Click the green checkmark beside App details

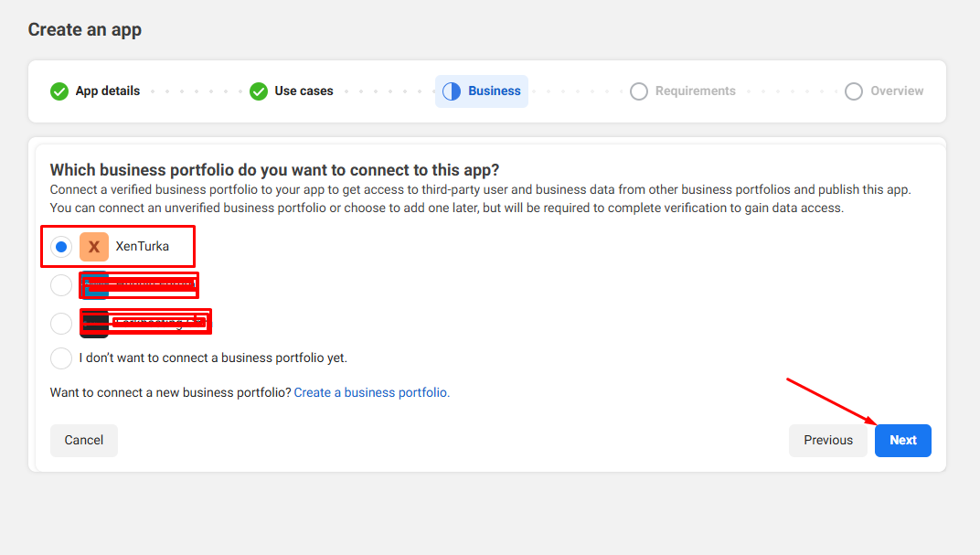click(x=59, y=91)
